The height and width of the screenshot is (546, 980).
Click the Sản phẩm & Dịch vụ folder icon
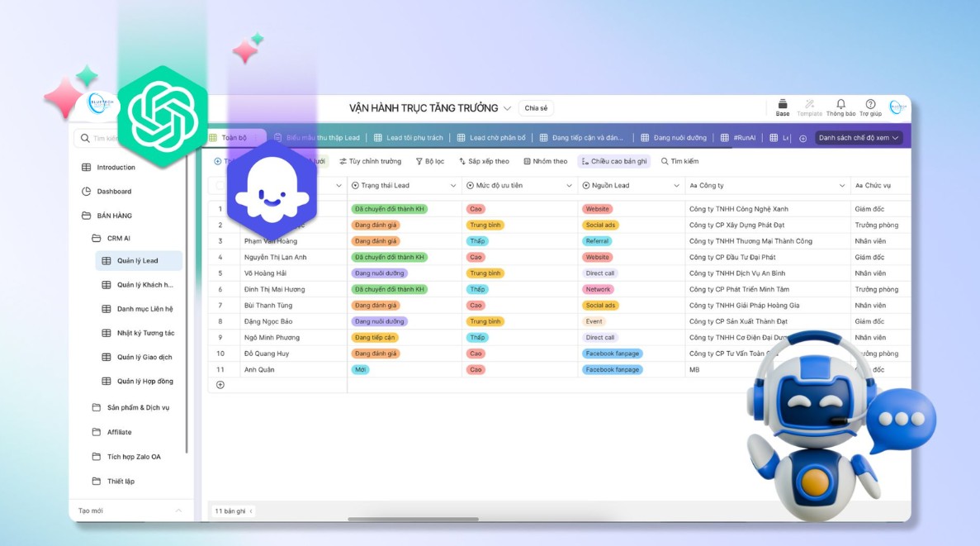(x=97, y=407)
